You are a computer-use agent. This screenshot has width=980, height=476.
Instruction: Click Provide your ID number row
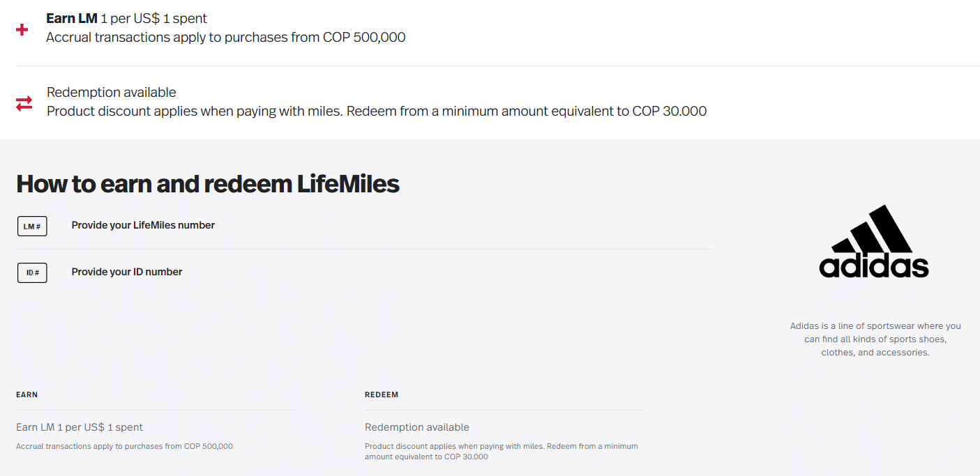point(127,272)
